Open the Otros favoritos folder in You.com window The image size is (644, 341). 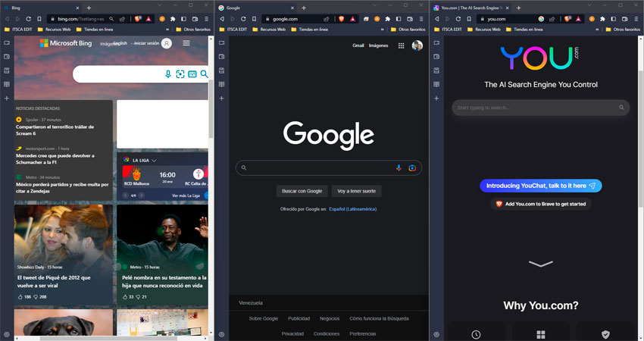coord(624,30)
